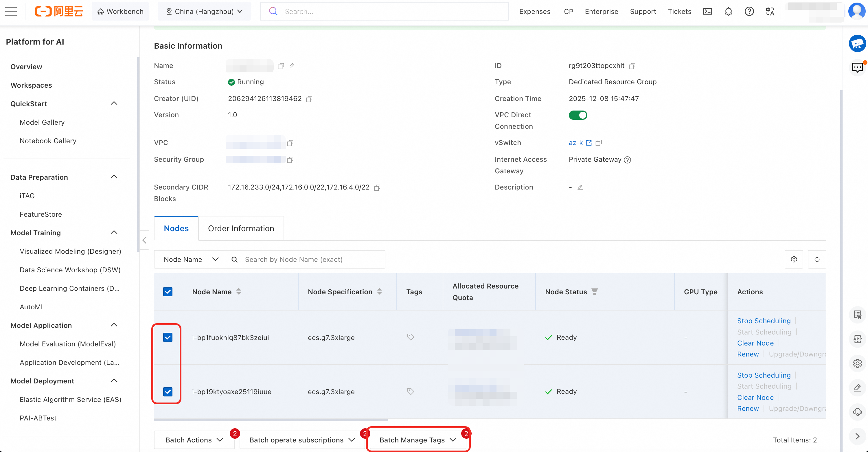Switch to Order Information tab
Image resolution: width=868 pixels, height=452 pixels.
(x=241, y=229)
